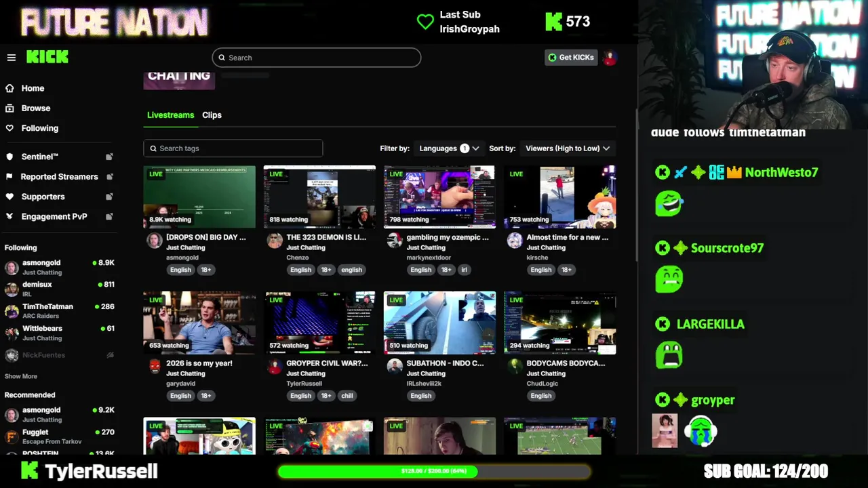Go to Browse in the sidebar
Screen dimensions: 868x488
coord(36,108)
